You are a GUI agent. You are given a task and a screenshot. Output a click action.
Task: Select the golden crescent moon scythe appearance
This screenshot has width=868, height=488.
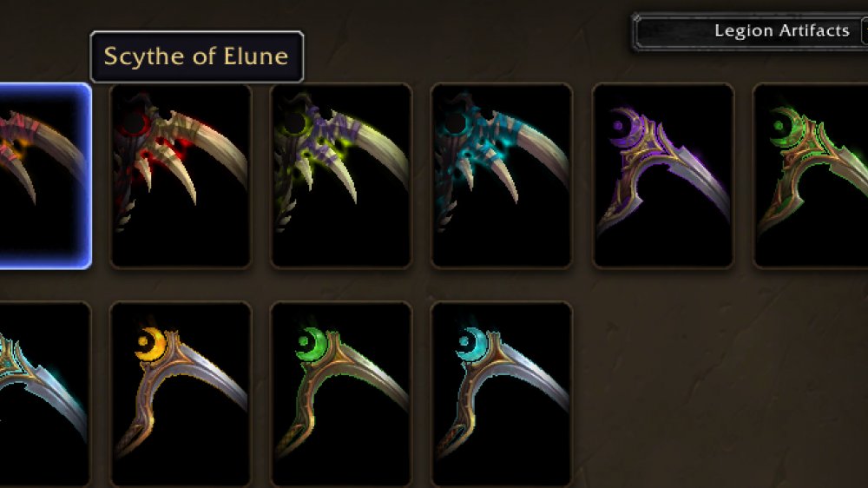[181, 394]
